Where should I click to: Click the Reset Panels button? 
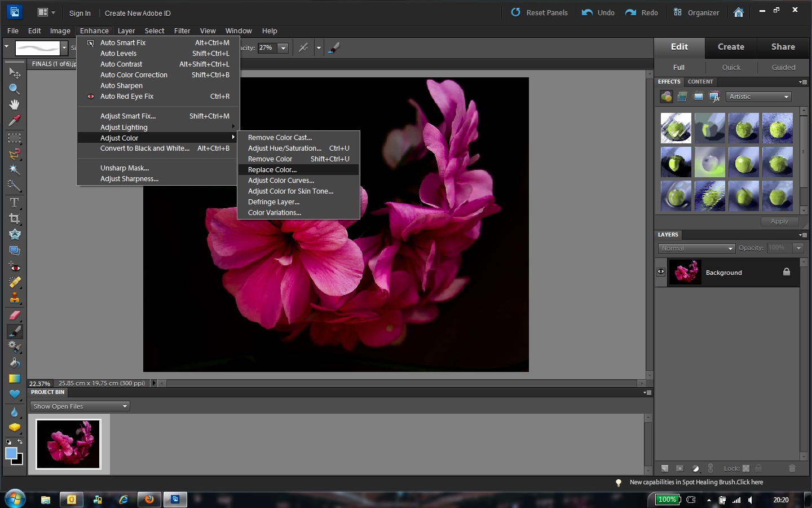[540, 12]
